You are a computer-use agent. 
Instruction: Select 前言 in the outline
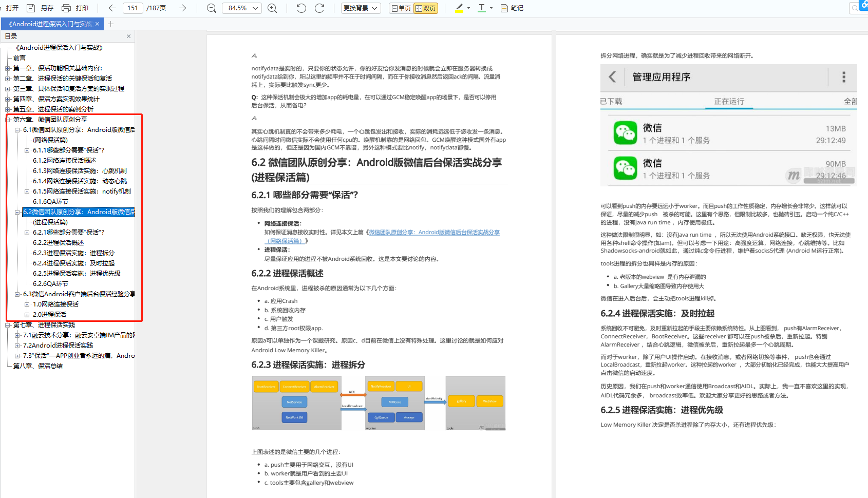pos(20,58)
